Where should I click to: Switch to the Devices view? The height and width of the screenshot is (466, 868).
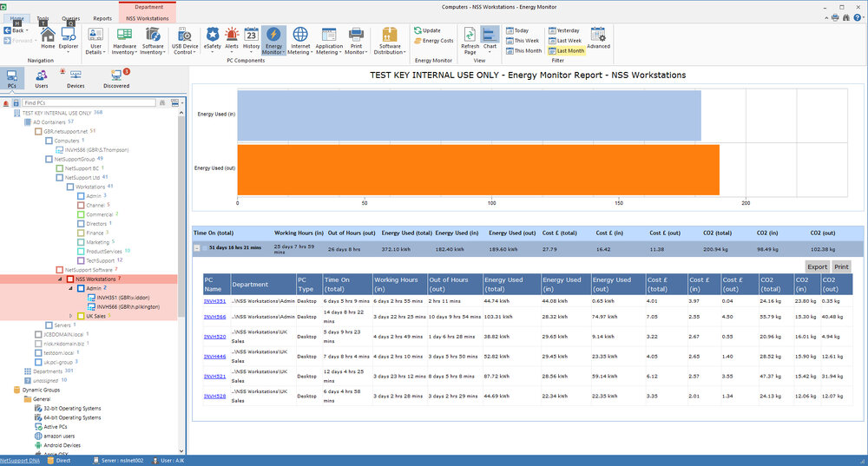point(76,79)
